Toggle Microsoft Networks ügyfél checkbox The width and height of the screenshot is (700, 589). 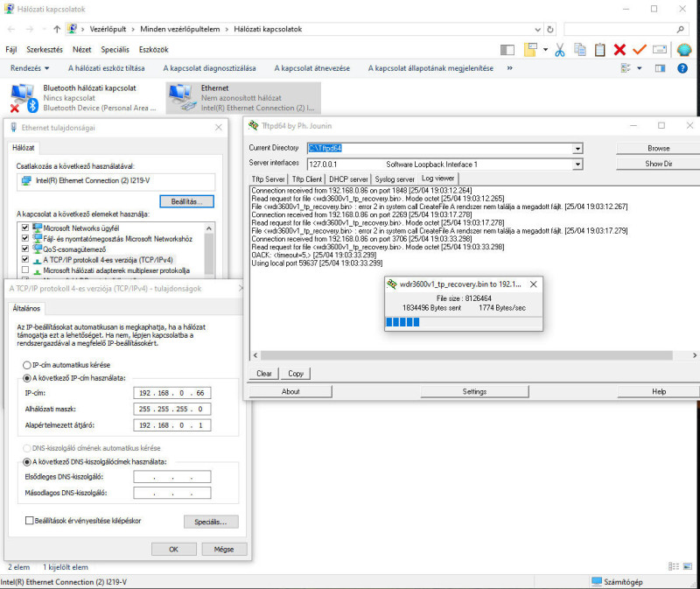25,228
